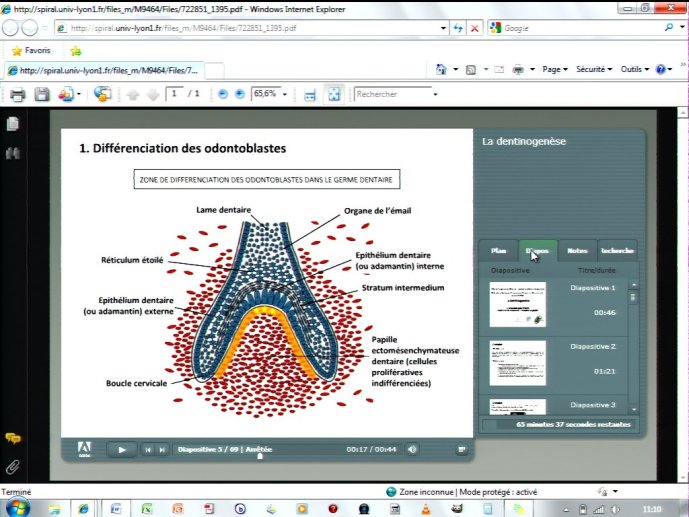Open the address bar history dropdown
Screen dimensions: 689x517
(443, 28)
